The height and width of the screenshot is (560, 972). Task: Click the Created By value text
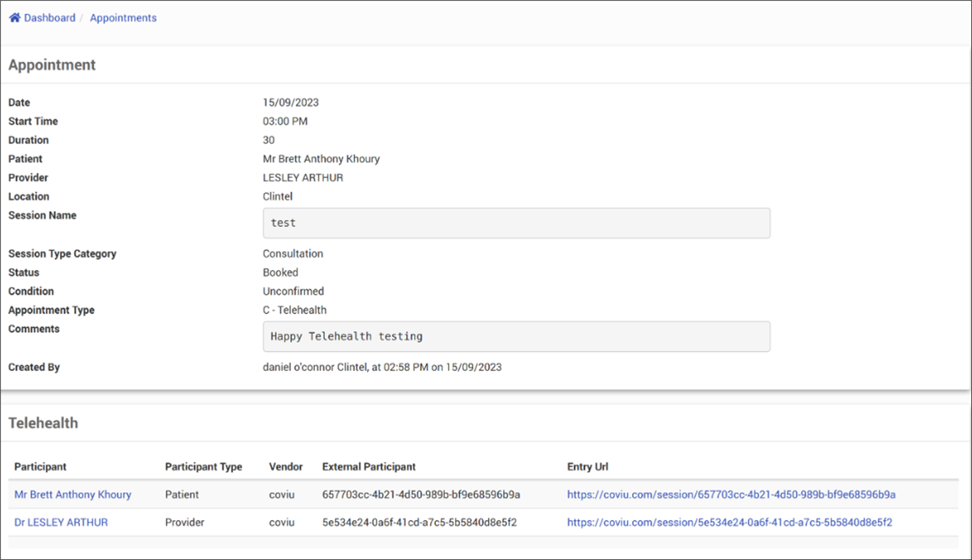(x=382, y=367)
